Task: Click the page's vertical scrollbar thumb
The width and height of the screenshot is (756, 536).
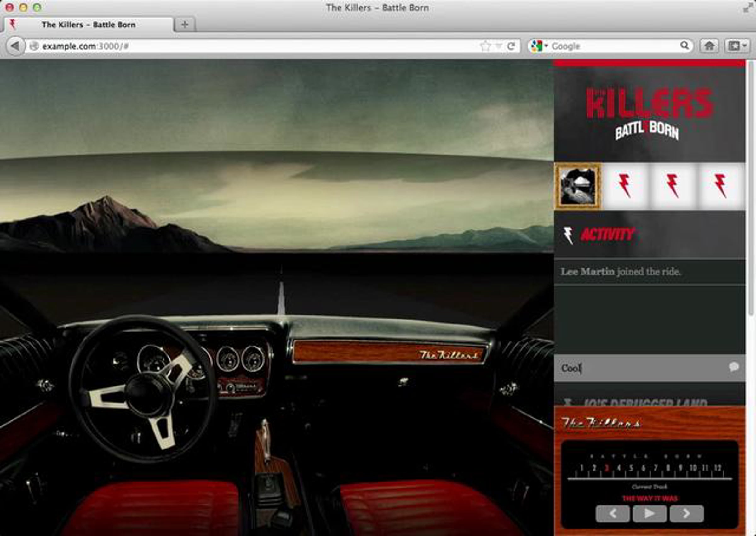Action: (751, 188)
